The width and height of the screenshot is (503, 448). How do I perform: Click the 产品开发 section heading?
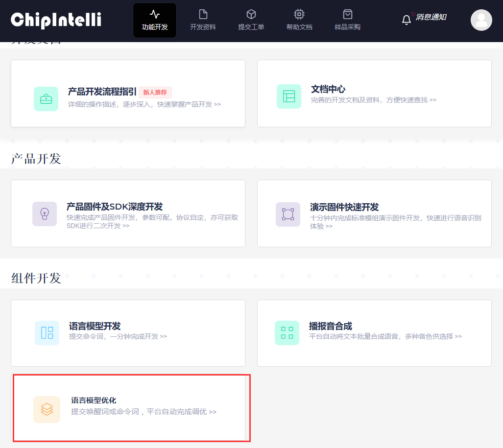click(x=36, y=159)
